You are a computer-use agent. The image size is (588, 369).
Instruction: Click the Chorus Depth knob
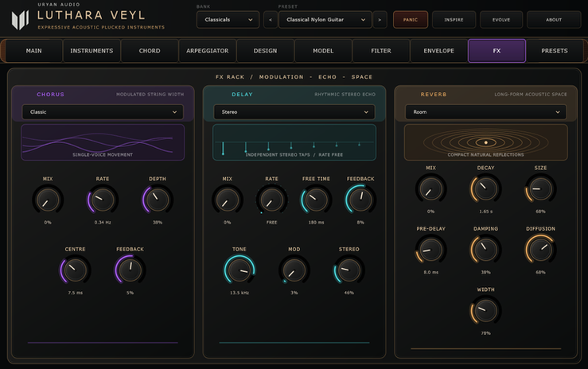[158, 200]
